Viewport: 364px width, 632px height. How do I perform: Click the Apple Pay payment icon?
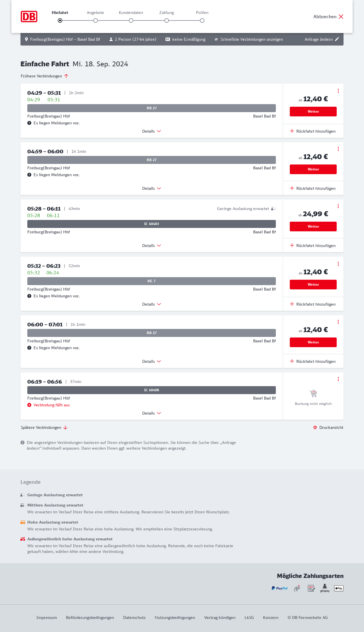pos(339,588)
